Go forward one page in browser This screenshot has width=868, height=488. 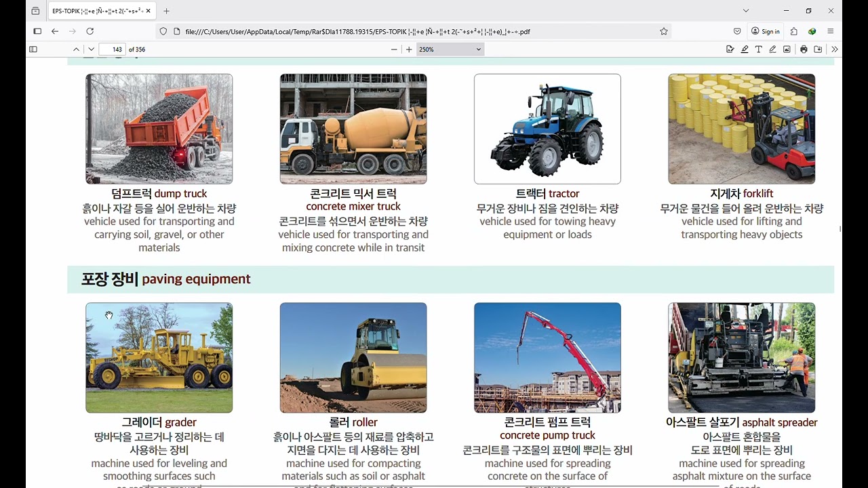pos(73,31)
